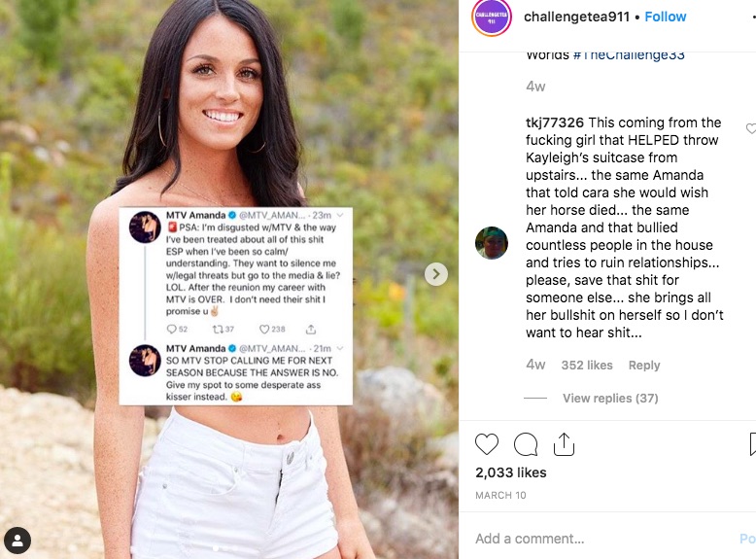Open comments via the speech bubble icon
The width and height of the screenshot is (756, 559).
click(x=526, y=444)
